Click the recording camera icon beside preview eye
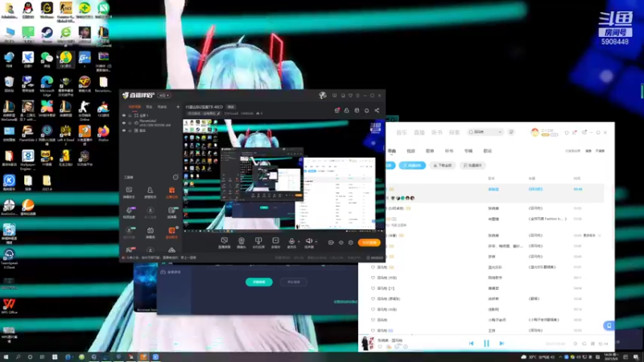 pyautogui.click(x=331, y=243)
